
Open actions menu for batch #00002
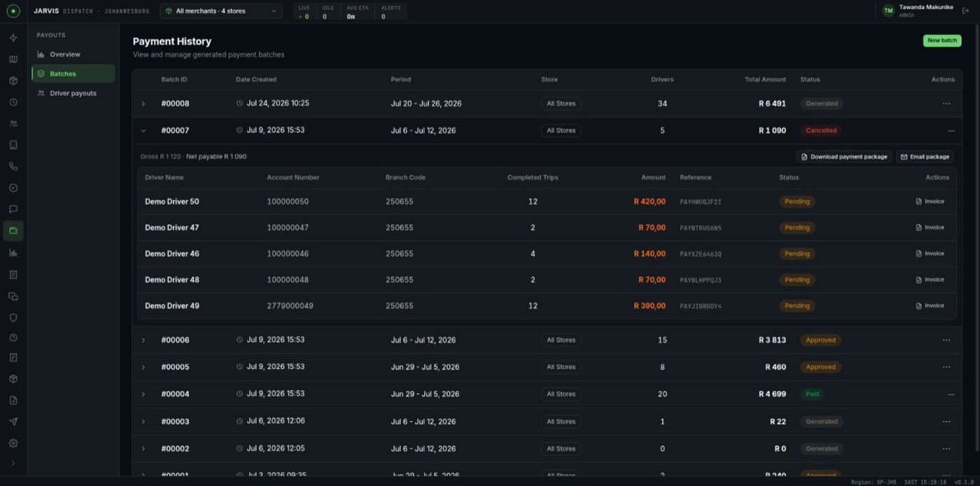click(x=946, y=449)
